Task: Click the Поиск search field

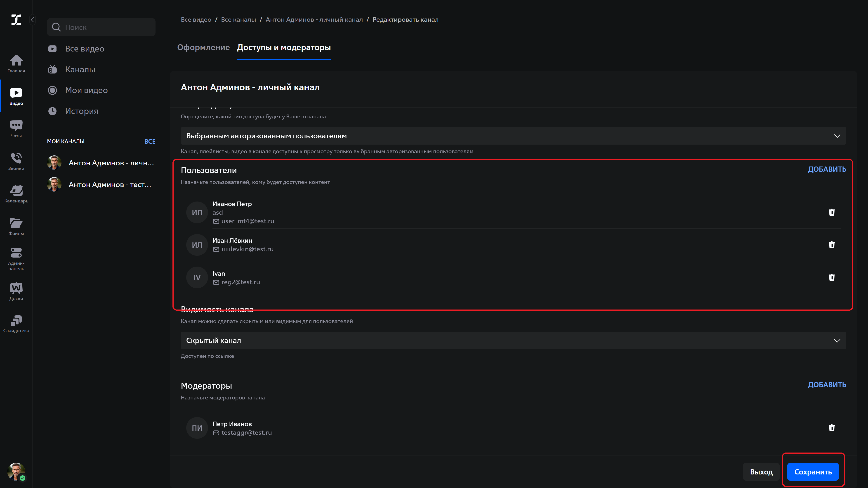Action: point(101,27)
